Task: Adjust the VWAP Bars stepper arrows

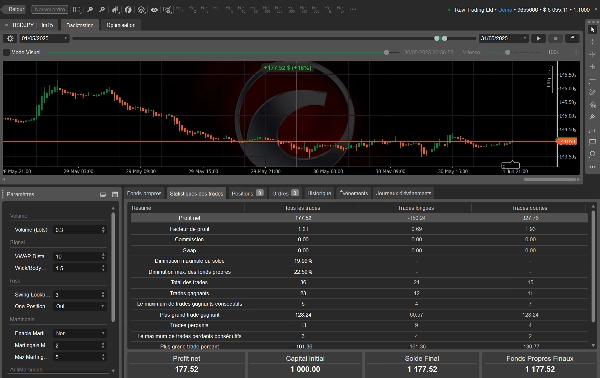Action: click(103, 256)
